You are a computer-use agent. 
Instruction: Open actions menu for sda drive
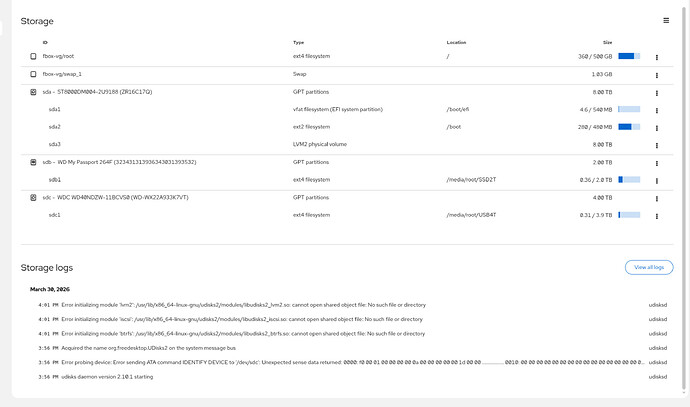click(x=657, y=93)
